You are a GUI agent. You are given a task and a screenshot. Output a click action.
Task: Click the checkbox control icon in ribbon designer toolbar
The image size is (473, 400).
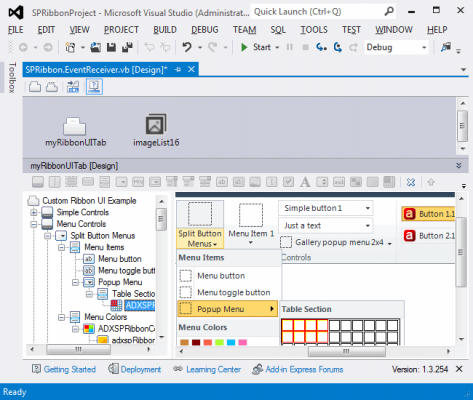[288, 182]
